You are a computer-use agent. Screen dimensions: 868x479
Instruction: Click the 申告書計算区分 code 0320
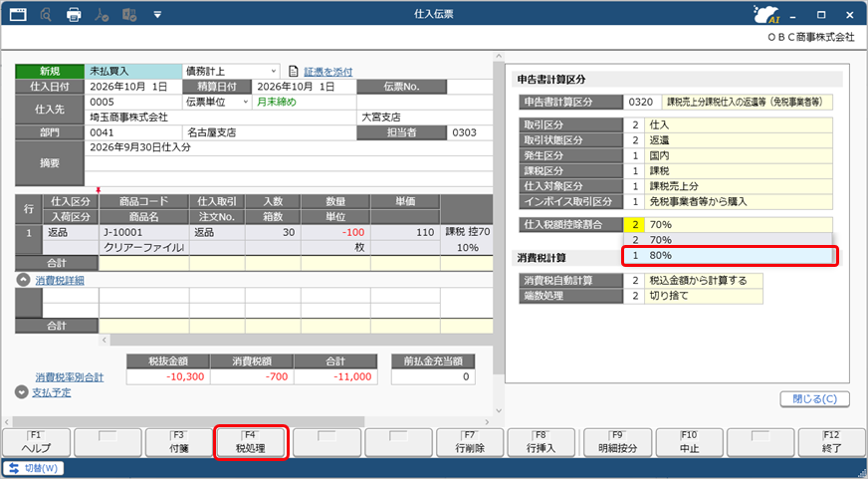coord(641,103)
